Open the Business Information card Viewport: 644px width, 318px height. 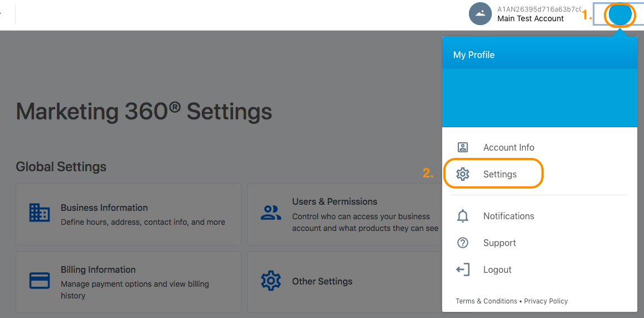pyautogui.click(x=129, y=214)
